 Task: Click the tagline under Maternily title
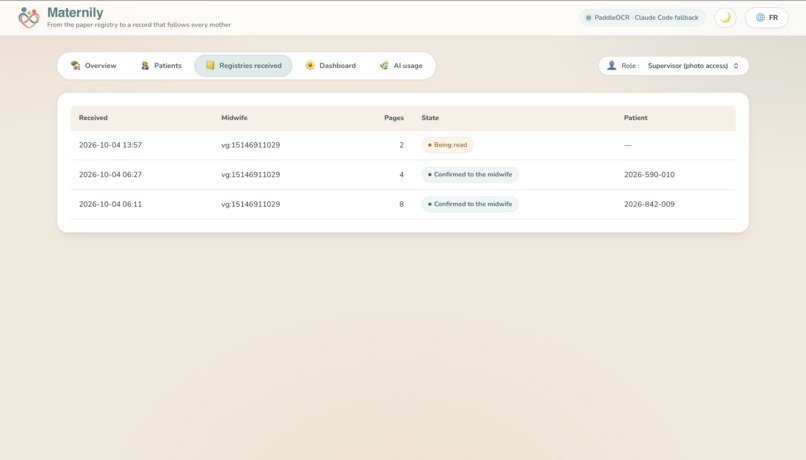click(139, 25)
